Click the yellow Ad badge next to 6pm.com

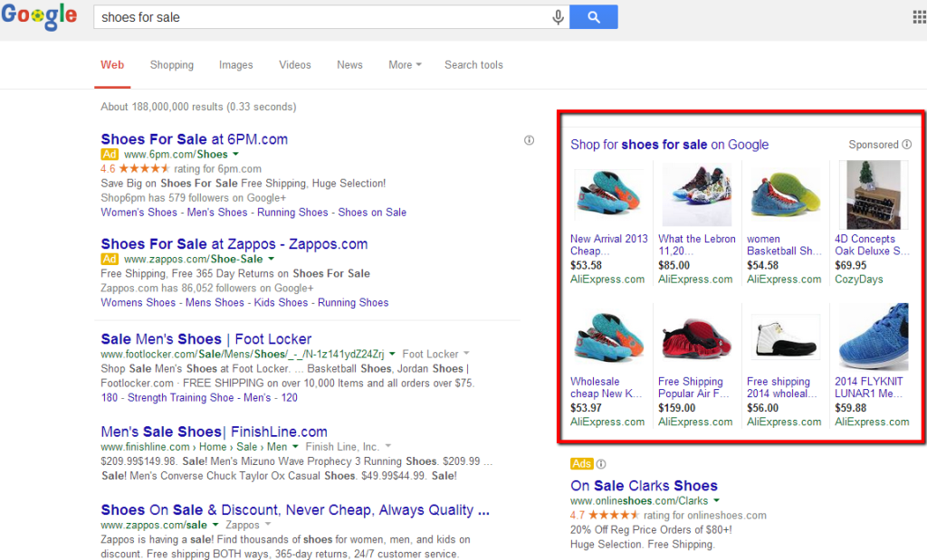[109, 154]
